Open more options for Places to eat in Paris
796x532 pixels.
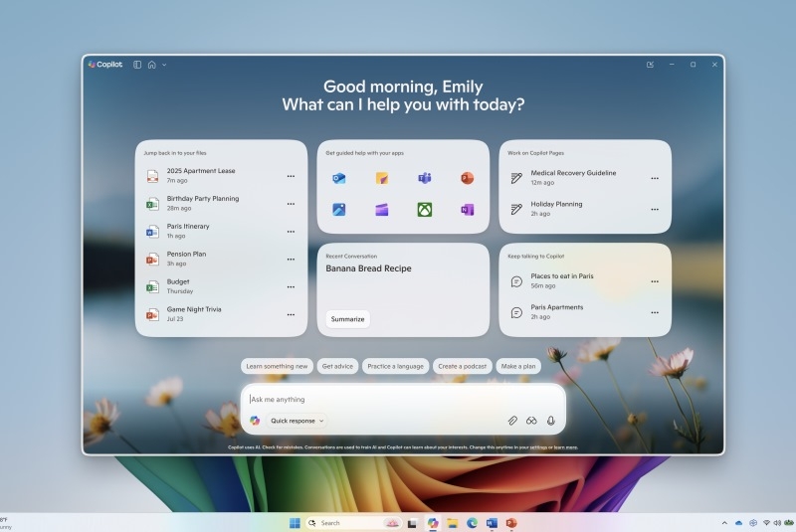[655, 281]
